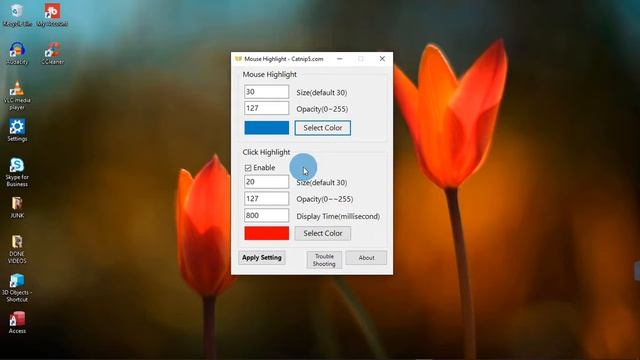The width and height of the screenshot is (640, 360).
Task: Launch CCleaner desktop shortcut
Action: pyautogui.click(x=52, y=53)
